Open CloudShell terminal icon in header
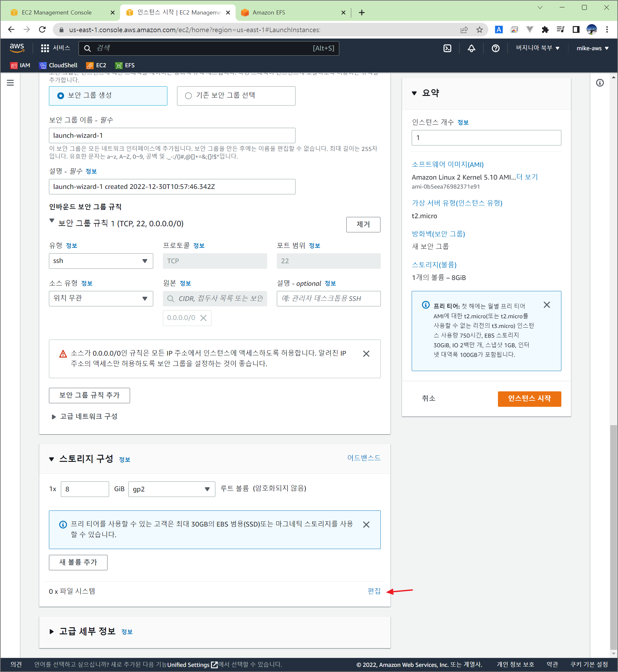Viewport: 618px width, 672px height. pyautogui.click(x=447, y=48)
